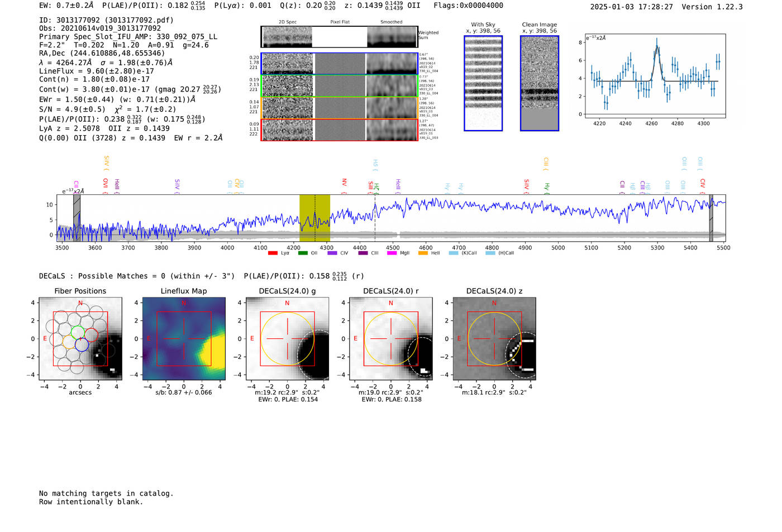Click the 'Row intentionally blank.' text
This screenshot has width=782, height=532.
click(x=91, y=502)
